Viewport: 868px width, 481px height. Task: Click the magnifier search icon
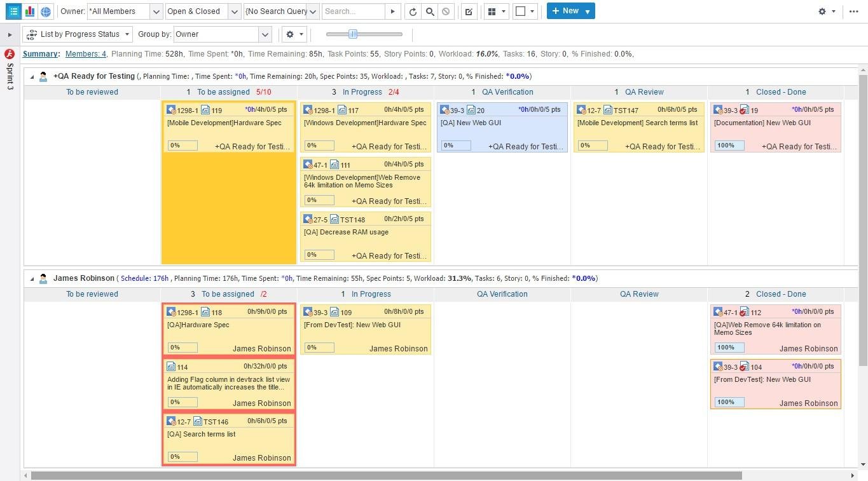(x=430, y=11)
